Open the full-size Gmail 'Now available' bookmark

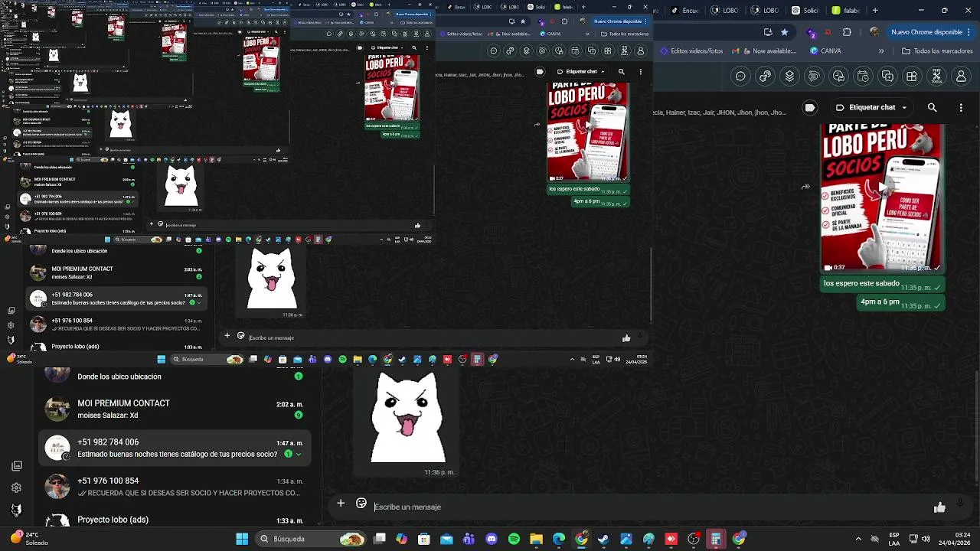coord(766,51)
